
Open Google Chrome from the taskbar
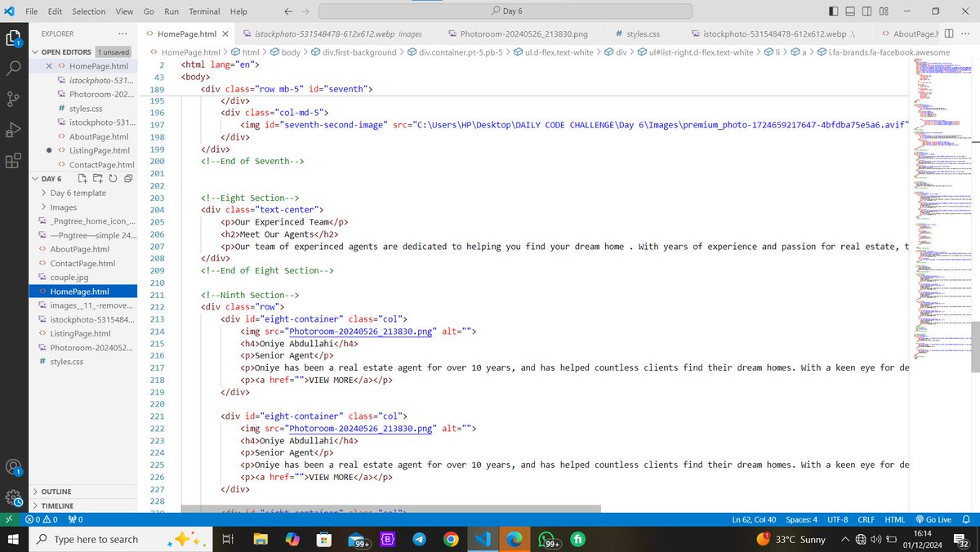[x=451, y=539]
